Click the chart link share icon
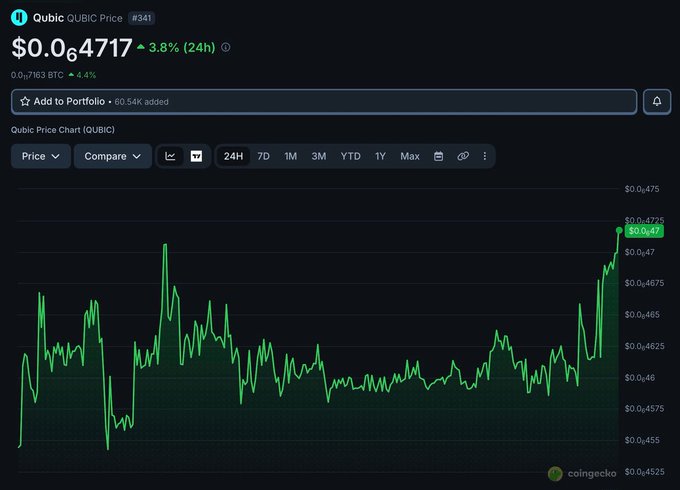The image size is (680, 490). pos(463,156)
